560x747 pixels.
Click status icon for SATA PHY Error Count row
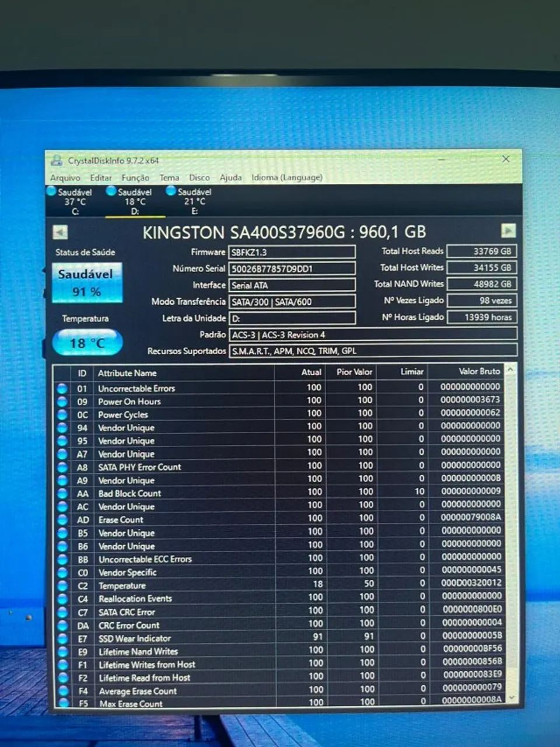pos(62,467)
